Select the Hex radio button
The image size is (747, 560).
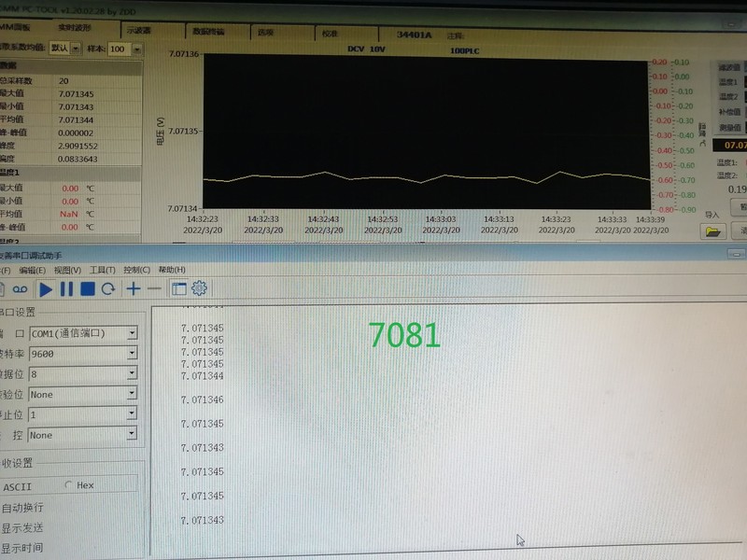click(69, 485)
